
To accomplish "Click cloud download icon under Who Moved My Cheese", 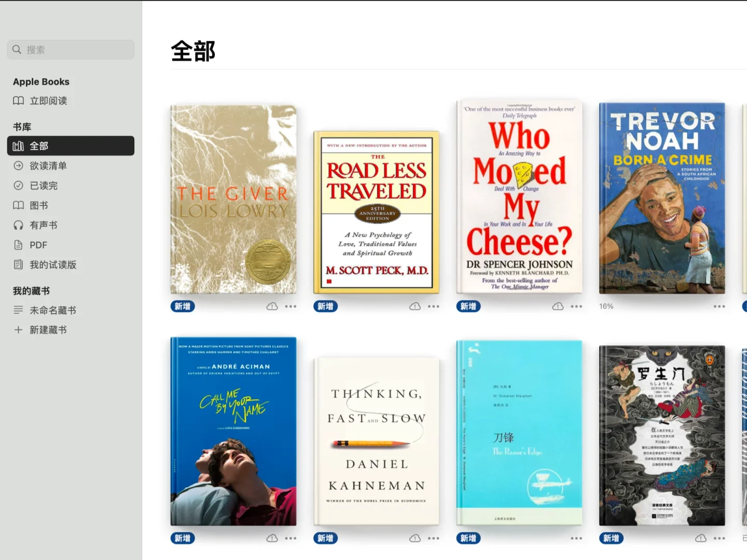I will pos(558,306).
